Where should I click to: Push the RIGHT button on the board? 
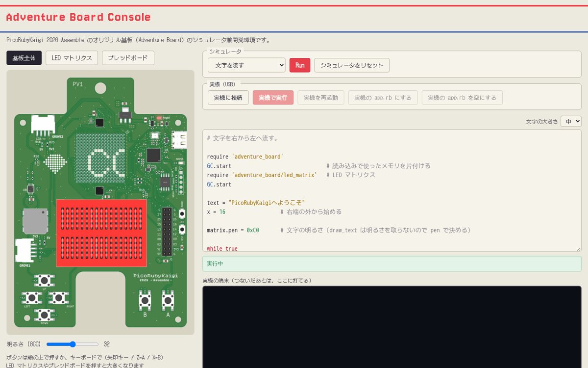click(58, 297)
